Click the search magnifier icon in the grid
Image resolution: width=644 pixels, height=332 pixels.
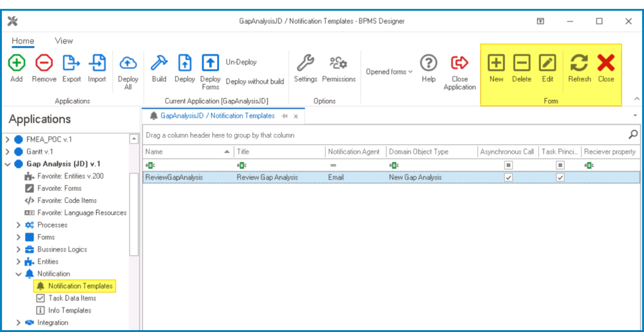click(633, 134)
